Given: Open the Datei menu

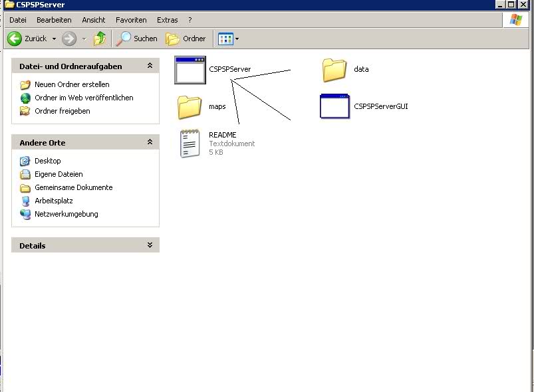Looking at the screenshot, I should [x=18, y=20].
